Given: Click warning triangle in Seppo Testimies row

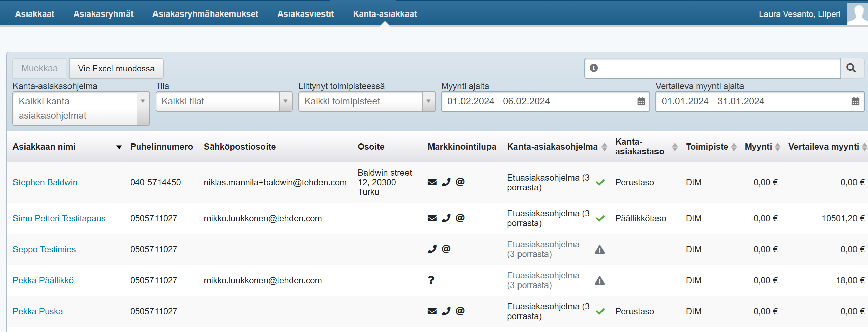Looking at the screenshot, I should tap(599, 250).
